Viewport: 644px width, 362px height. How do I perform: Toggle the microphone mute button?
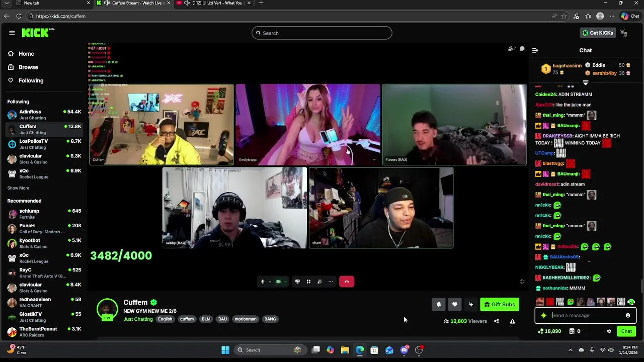pyautogui.click(x=262, y=282)
